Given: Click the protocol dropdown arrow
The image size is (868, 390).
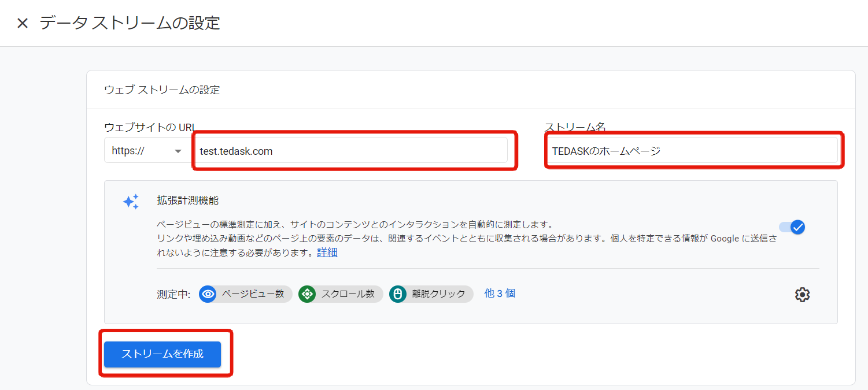Looking at the screenshot, I should 178,151.
